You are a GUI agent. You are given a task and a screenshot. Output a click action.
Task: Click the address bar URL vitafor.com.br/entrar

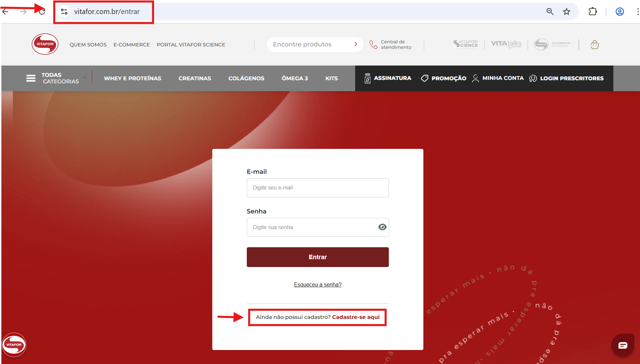click(107, 12)
